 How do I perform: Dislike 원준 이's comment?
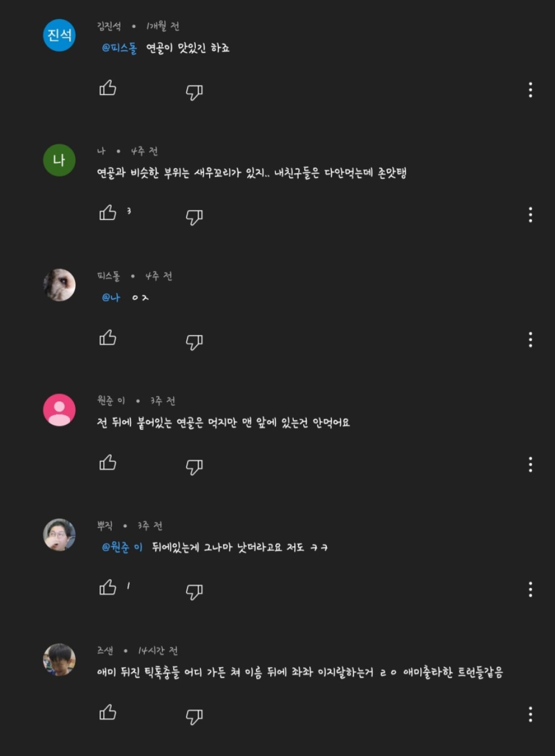(x=194, y=466)
